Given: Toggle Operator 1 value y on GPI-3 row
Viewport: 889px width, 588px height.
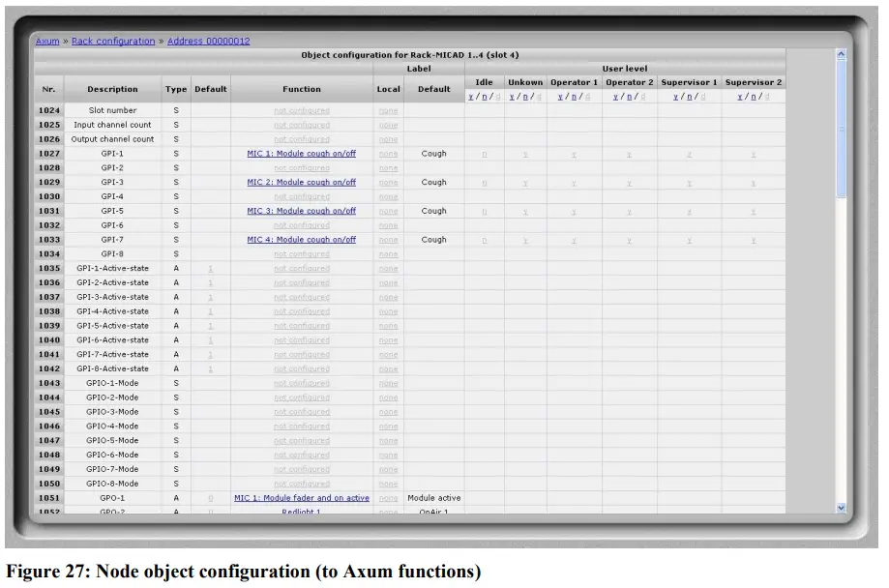Looking at the screenshot, I should pyautogui.click(x=572, y=182).
